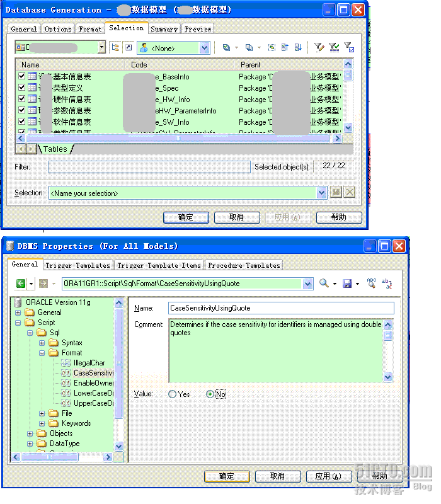The height and width of the screenshot is (504, 441).
Task: Uncheck the table row with code e_BaseInfo
Action: point(21,76)
